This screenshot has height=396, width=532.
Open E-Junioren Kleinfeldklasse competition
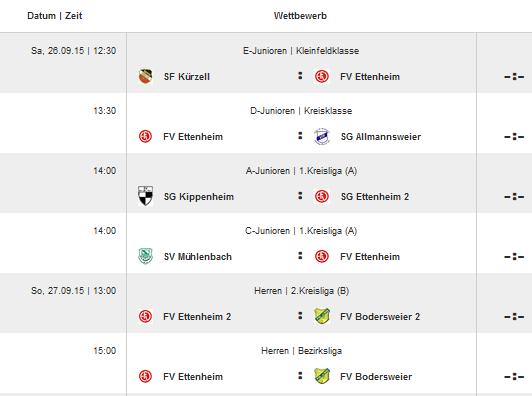(301, 51)
